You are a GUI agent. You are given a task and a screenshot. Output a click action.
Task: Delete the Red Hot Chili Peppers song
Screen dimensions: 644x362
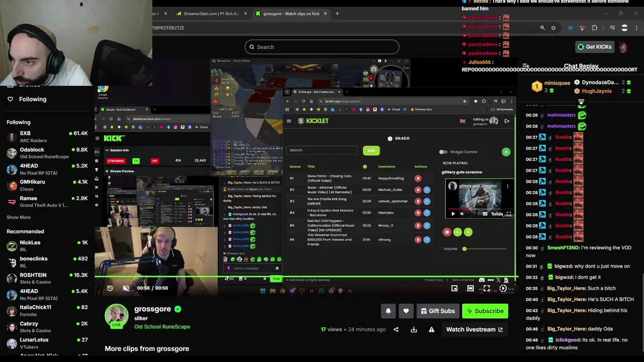418,226
